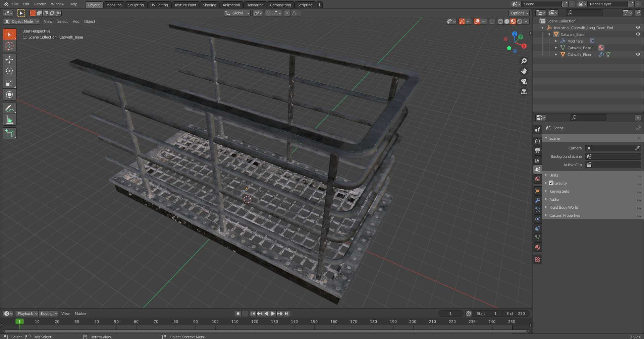Select the Add Cube tool
This screenshot has width=644, height=339.
tap(9, 133)
